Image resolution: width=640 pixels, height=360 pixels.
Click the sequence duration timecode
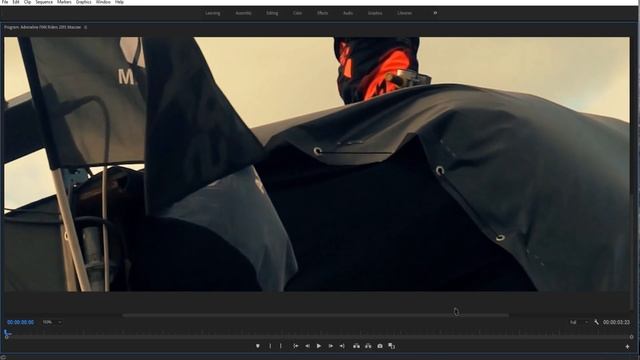pyautogui.click(x=616, y=322)
